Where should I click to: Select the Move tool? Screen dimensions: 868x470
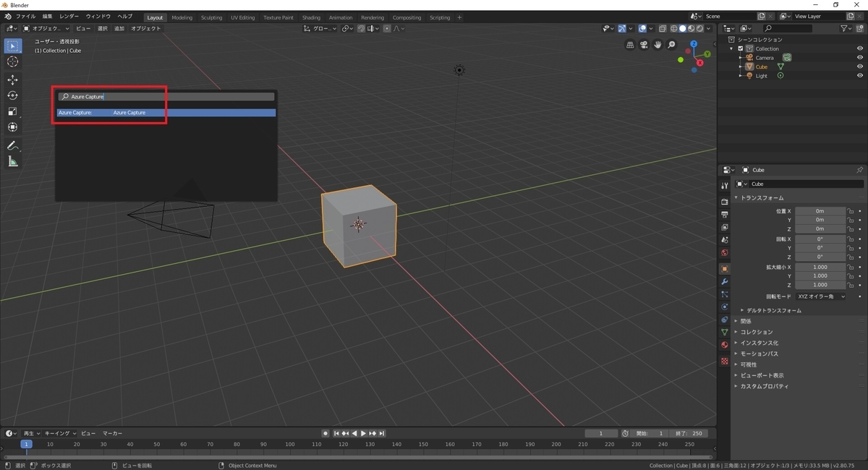coord(12,80)
